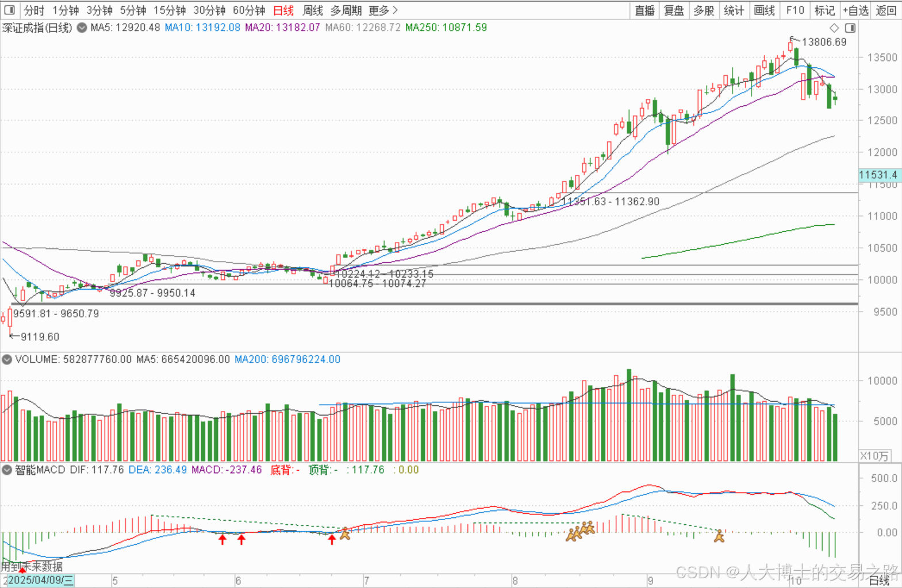902x588 pixels.
Task: Click the MA200: 696796224.00 label
Action: (287, 360)
